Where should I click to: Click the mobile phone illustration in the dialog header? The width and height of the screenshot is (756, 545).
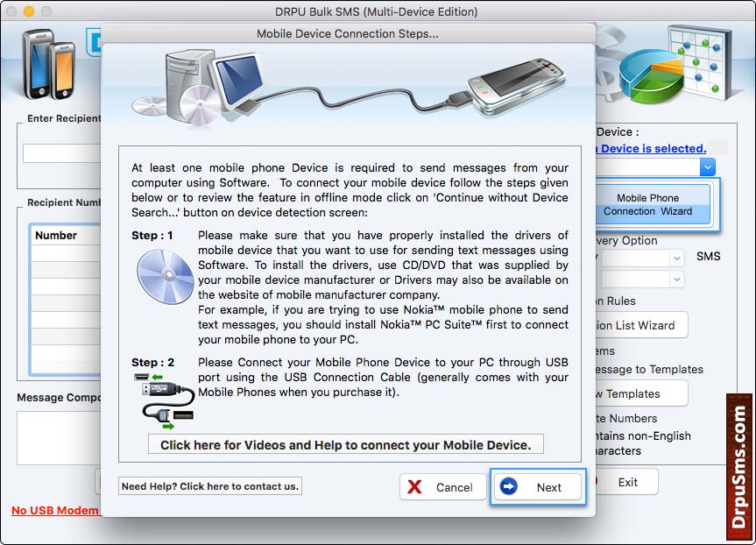[516, 85]
